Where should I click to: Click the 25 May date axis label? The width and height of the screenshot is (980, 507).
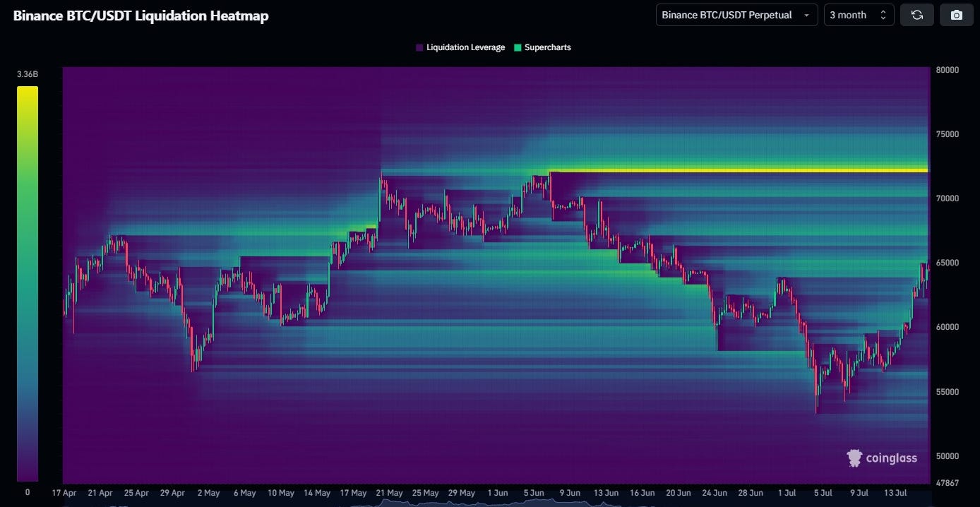[x=426, y=493]
